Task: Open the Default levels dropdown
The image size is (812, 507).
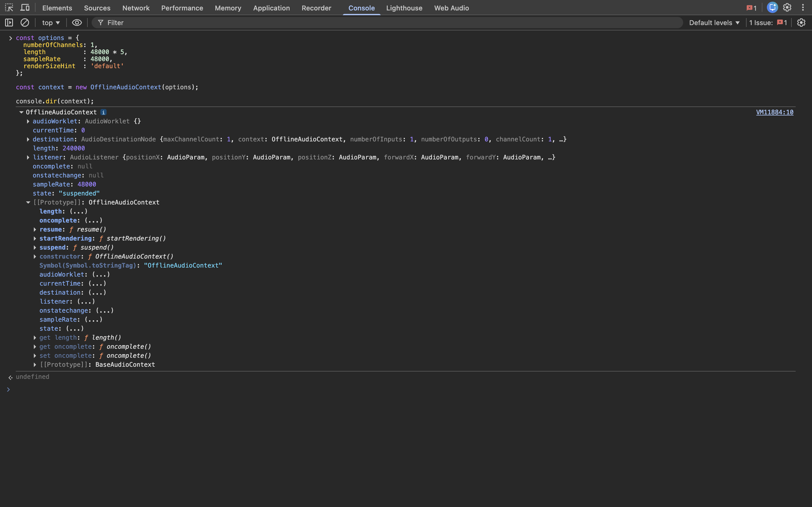Action: (x=714, y=23)
